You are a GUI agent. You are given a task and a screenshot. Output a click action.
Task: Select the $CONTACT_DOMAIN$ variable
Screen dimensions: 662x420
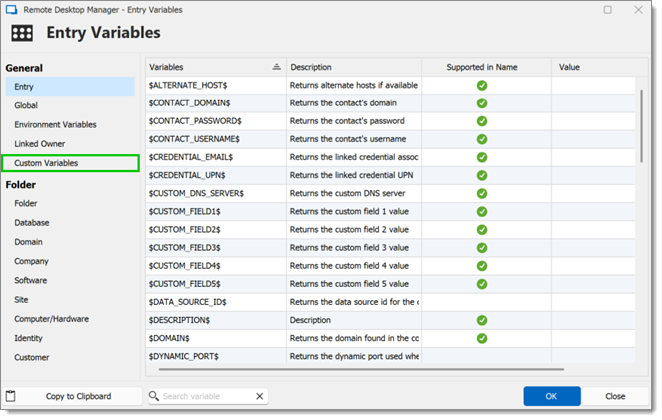(190, 103)
